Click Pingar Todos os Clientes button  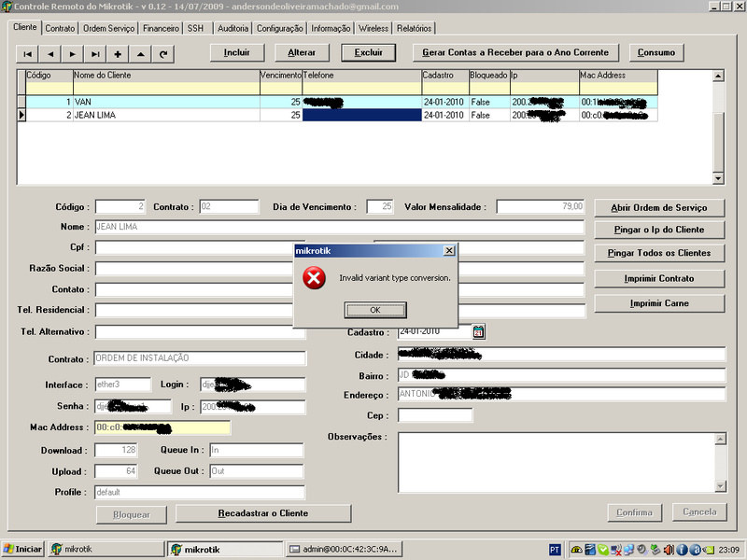point(659,253)
